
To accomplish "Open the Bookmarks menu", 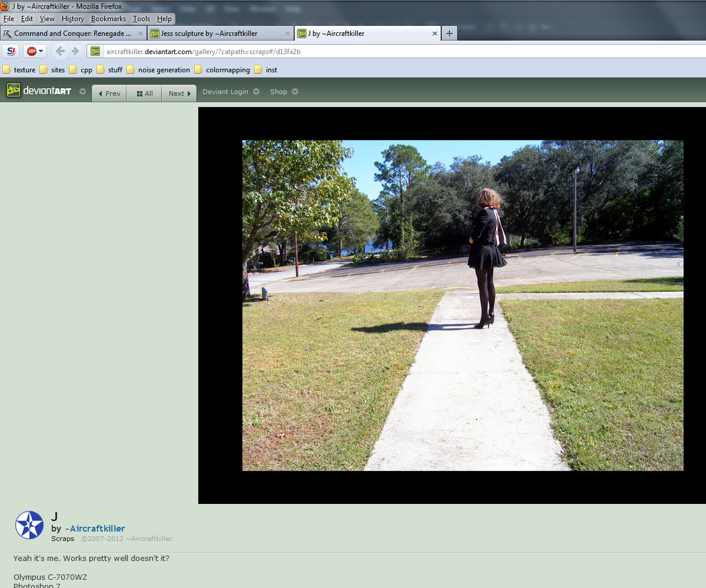I will click(108, 19).
